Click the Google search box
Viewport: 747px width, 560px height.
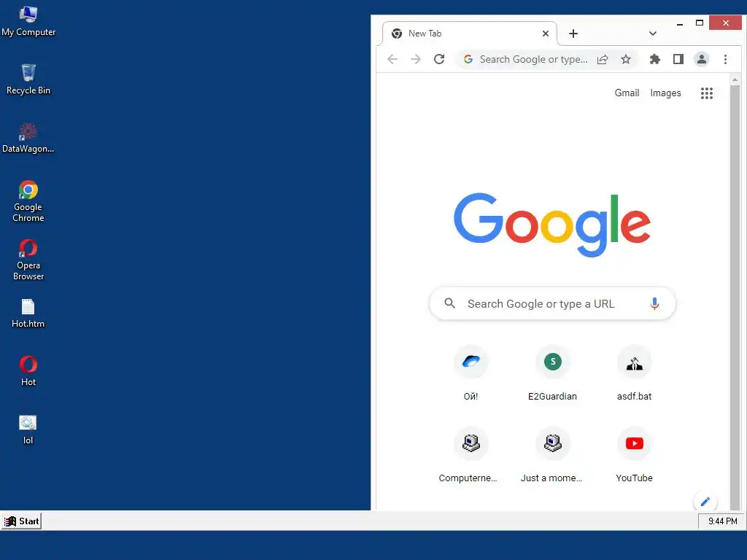tap(552, 303)
